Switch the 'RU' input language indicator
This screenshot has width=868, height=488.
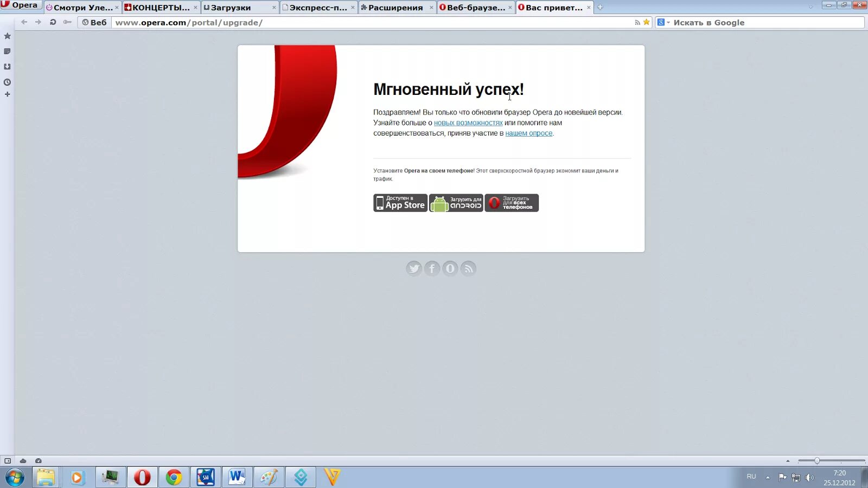[x=751, y=477]
